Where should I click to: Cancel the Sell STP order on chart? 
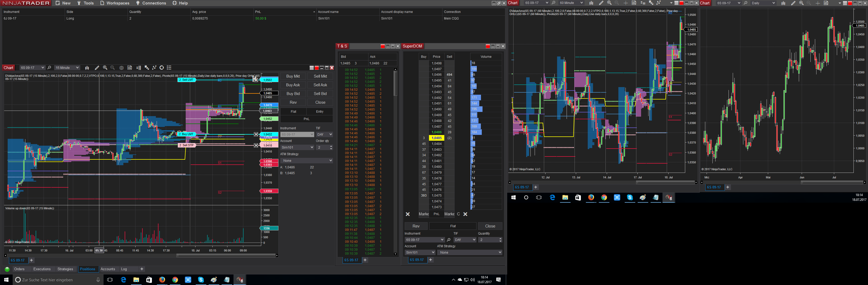click(x=256, y=145)
